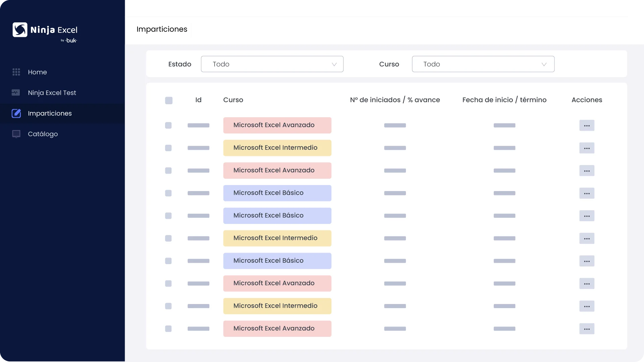Screen dimensions: 644x362
Task: Click second Microsoft Excel Básico course tag
Action: pos(277,216)
